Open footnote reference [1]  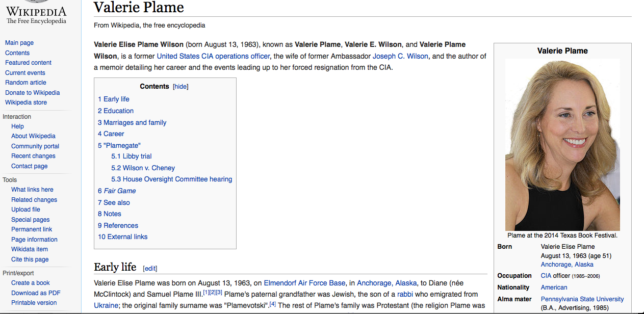click(206, 293)
